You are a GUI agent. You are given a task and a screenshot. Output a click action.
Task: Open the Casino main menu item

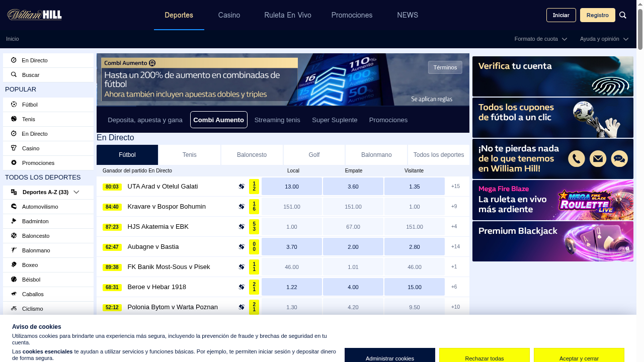(229, 15)
